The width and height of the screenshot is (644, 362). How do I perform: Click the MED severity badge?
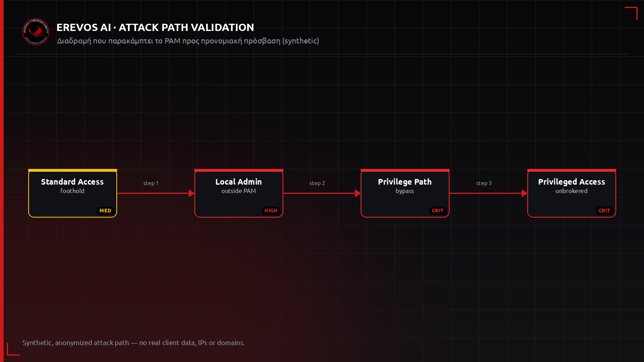(x=105, y=210)
